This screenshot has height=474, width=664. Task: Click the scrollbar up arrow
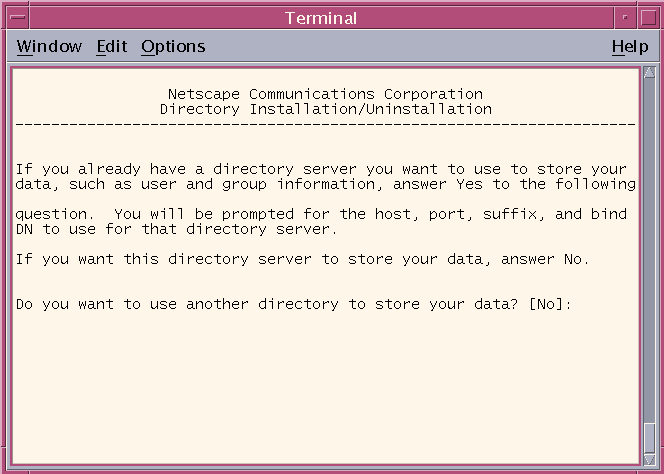[x=649, y=72]
